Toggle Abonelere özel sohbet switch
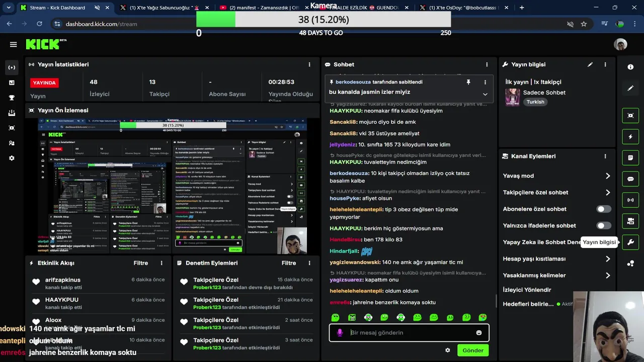This screenshot has height=362, width=644. [x=604, y=209]
